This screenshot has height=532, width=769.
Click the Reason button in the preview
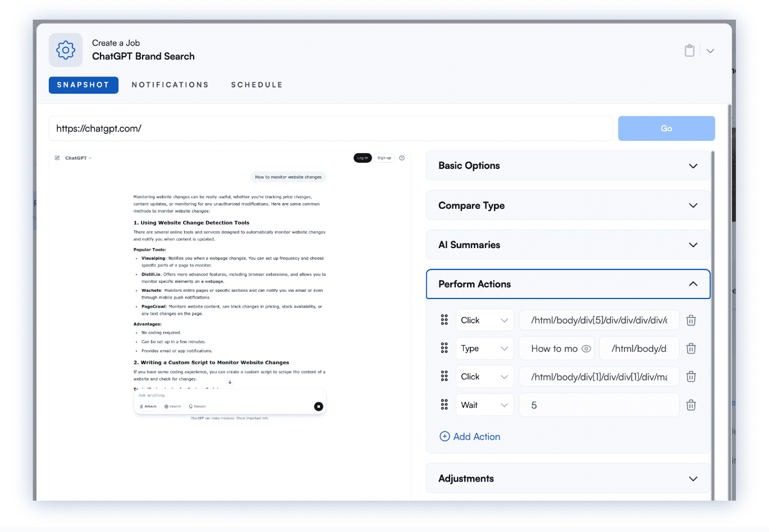tap(198, 406)
